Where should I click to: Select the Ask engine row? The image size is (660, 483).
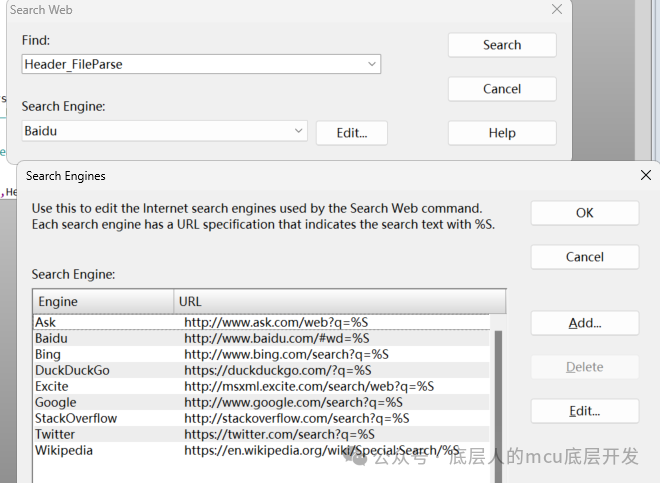pos(46,322)
